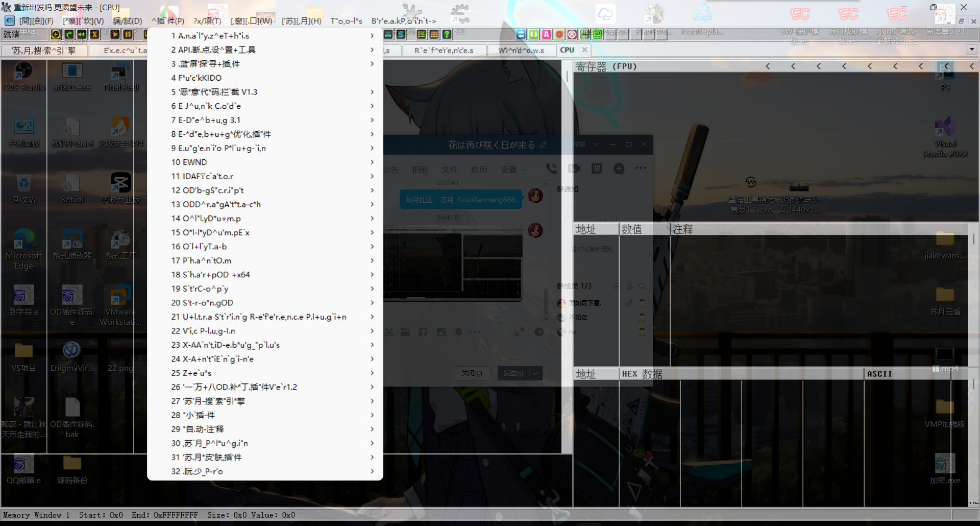Click the green question mark help icon
The width and height of the screenshot is (980, 526).
(447, 34)
